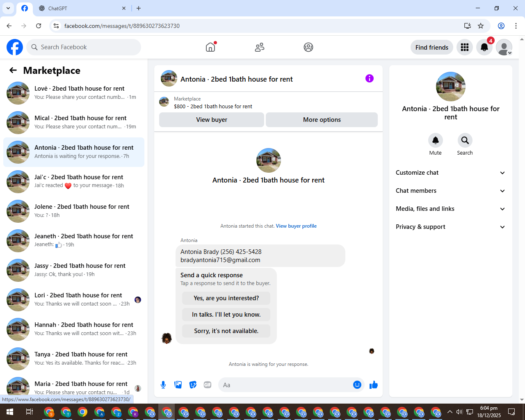Open Facebook home via the logo

click(x=15, y=47)
